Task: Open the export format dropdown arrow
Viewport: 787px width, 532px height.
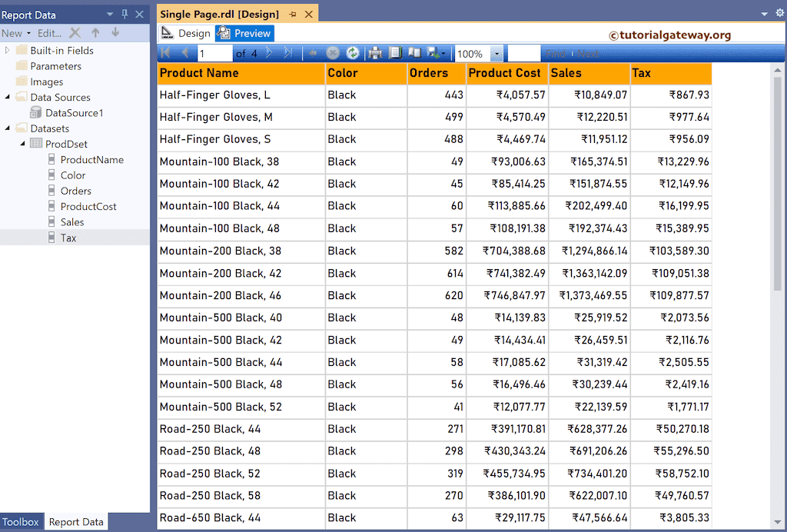Action: 445,53
